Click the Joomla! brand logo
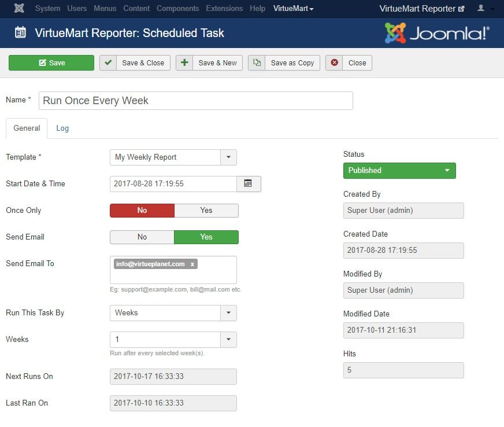This screenshot has width=504, height=427. point(437,33)
